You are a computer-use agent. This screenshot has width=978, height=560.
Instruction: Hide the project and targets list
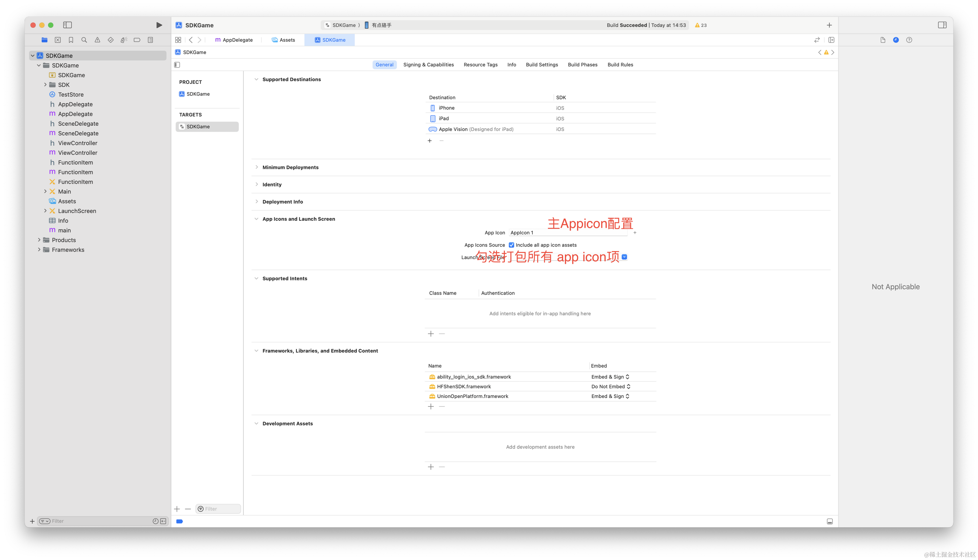pyautogui.click(x=177, y=65)
